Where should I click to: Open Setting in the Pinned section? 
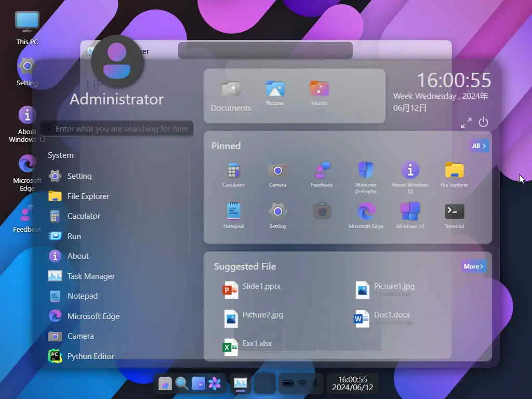(277, 216)
